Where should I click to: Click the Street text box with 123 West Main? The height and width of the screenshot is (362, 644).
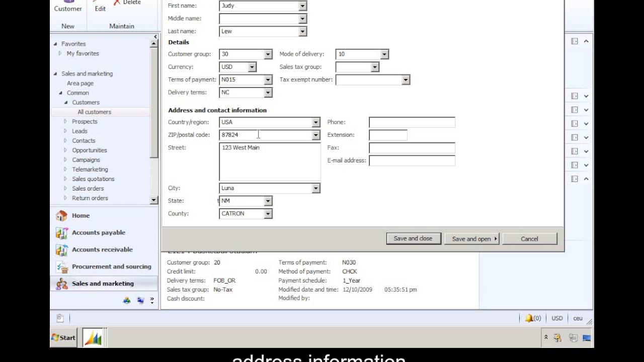click(270, 161)
